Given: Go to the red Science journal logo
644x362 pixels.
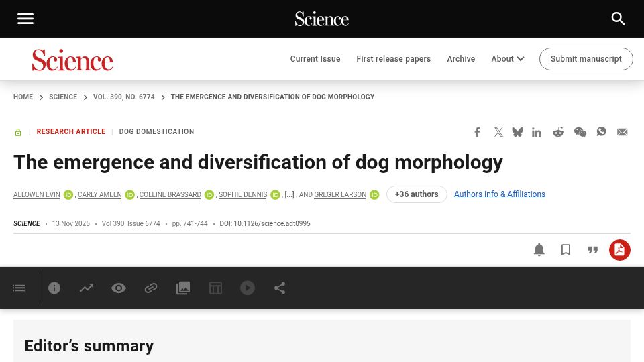Looking at the screenshot, I should [72, 60].
